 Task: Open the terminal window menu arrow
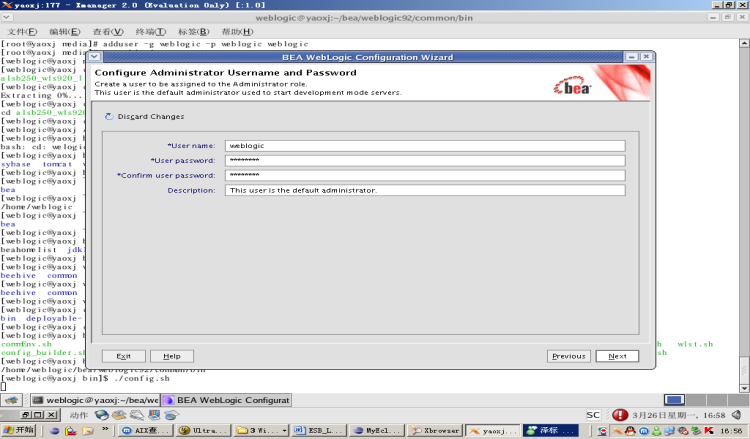pos(6,17)
